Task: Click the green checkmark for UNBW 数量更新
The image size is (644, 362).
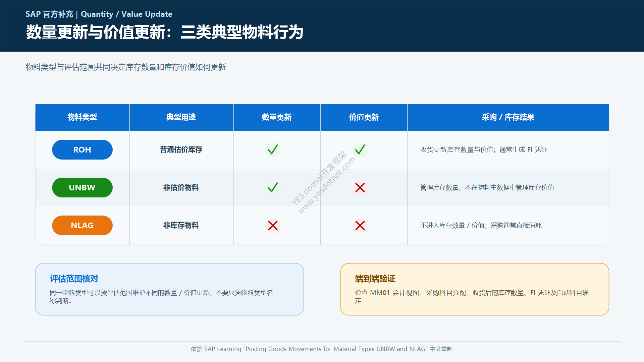Action: 273,187
